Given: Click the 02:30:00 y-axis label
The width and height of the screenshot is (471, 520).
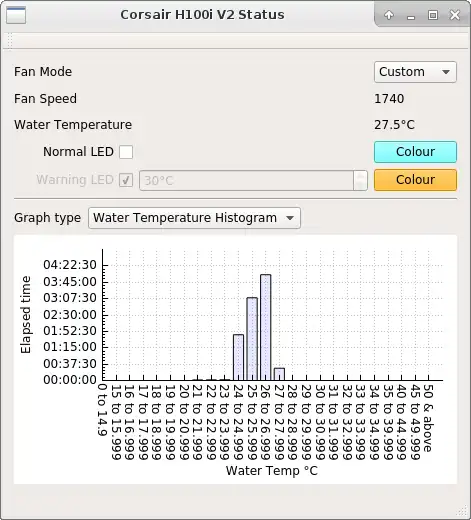Looking at the screenshot, I should [70, 315].
